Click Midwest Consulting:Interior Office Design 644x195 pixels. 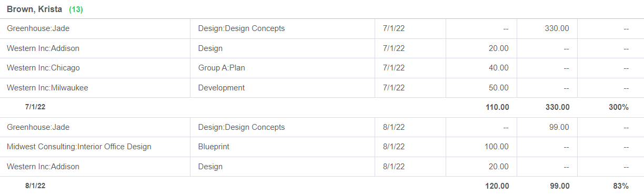click(79, 147)
